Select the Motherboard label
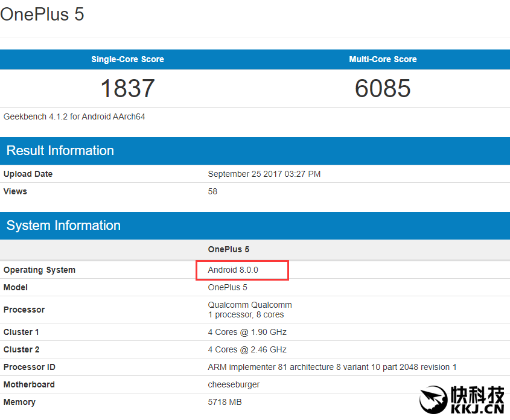Viewport: 510px width, 420px height. (x=29, y=384)
